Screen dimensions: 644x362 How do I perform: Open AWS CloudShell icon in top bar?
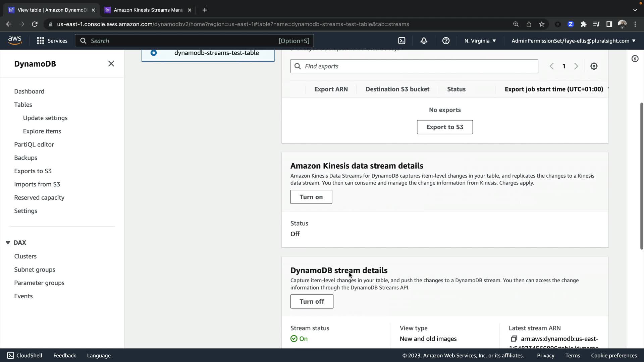point(401,41)
